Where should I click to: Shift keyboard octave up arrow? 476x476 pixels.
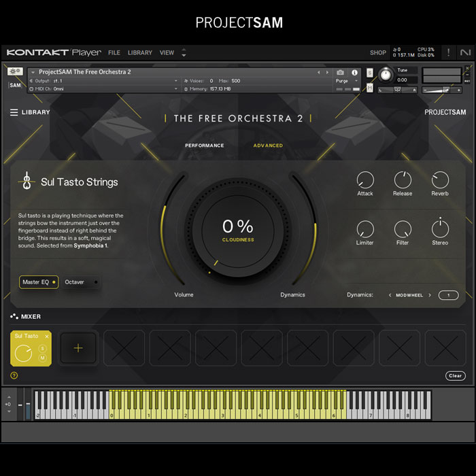pos(9,397)
